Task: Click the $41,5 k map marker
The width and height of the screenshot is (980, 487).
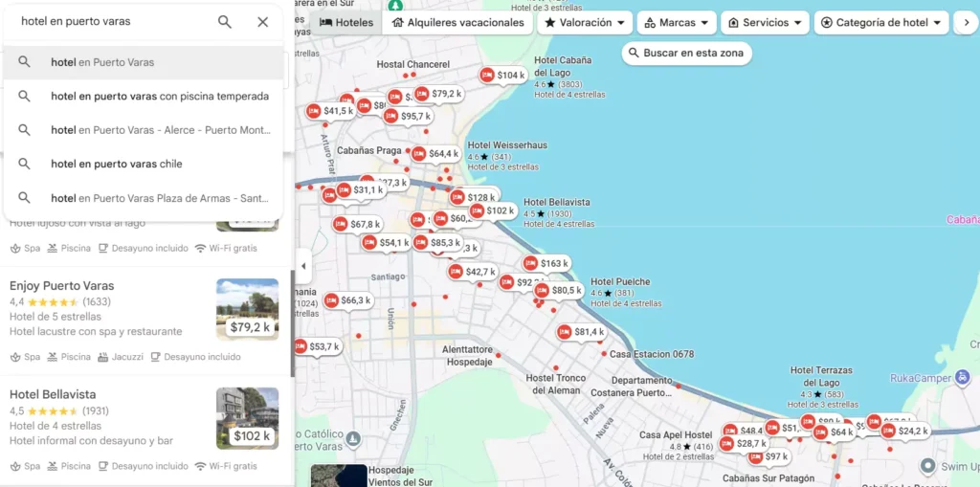Action: click(x=330, y=111)
